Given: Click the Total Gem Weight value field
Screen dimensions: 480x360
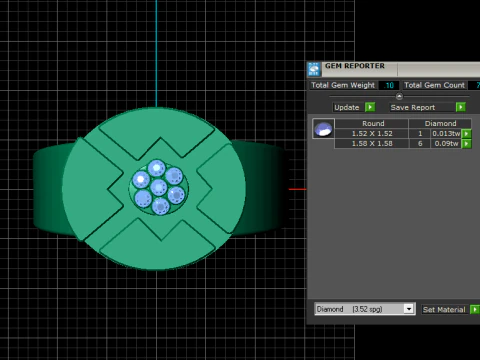Looking at the screenshot, I should pos(389,85).
